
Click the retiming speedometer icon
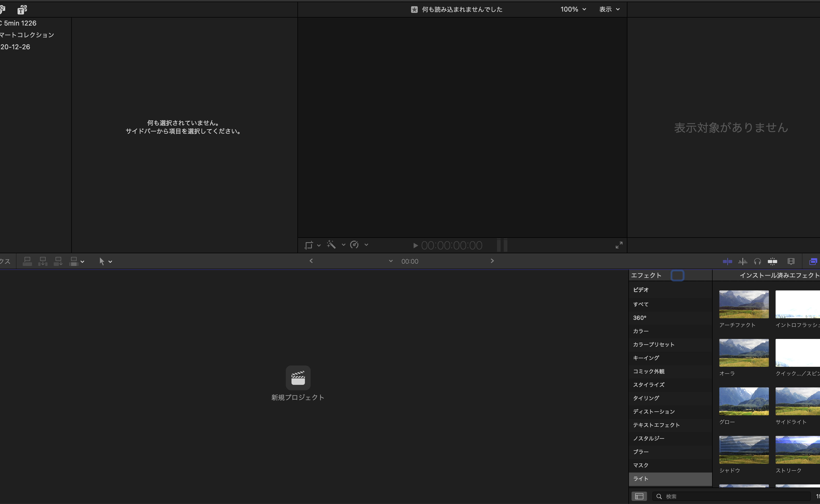(x=354, y=245)
